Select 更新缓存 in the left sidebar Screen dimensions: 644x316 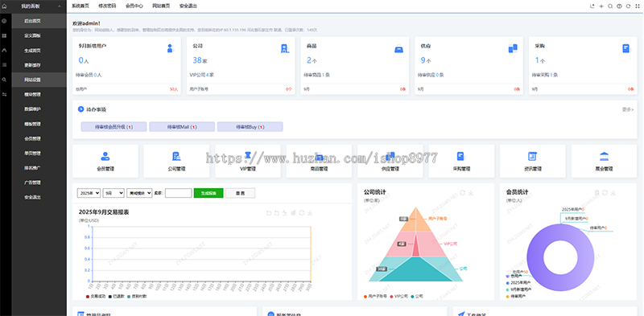(x=39, y=65)
